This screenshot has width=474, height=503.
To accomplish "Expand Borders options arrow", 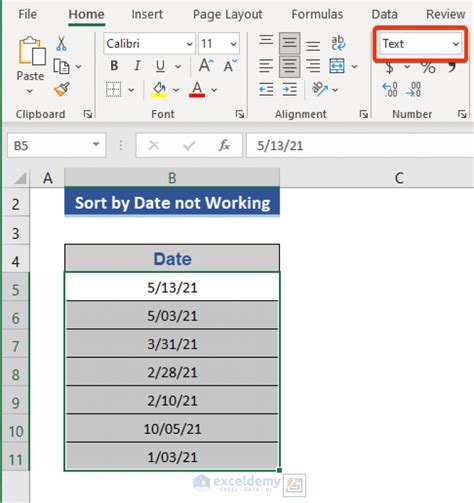I will [x=131, y=90].
